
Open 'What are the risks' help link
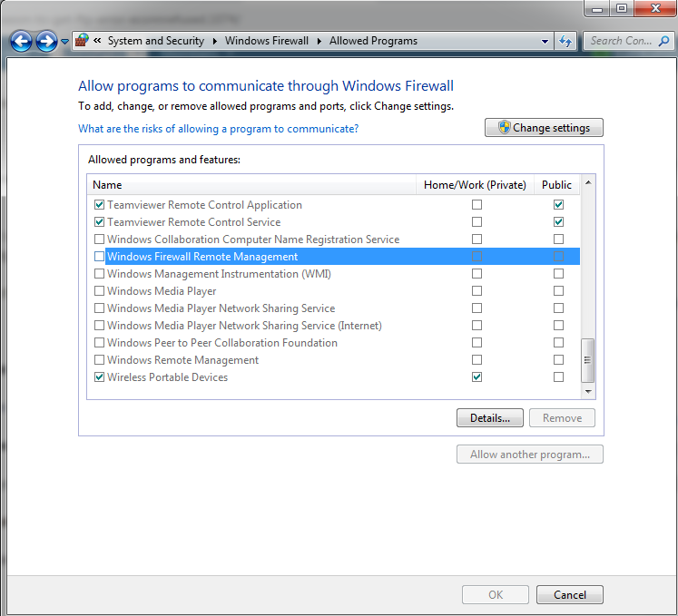point(219,129)
